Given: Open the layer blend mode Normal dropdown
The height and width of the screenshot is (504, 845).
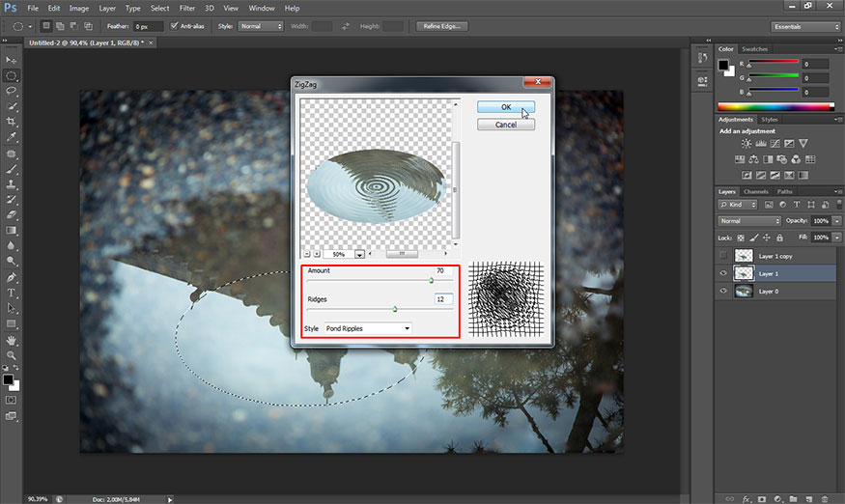Looking at the screenshot, I should (x=749, y=221).
